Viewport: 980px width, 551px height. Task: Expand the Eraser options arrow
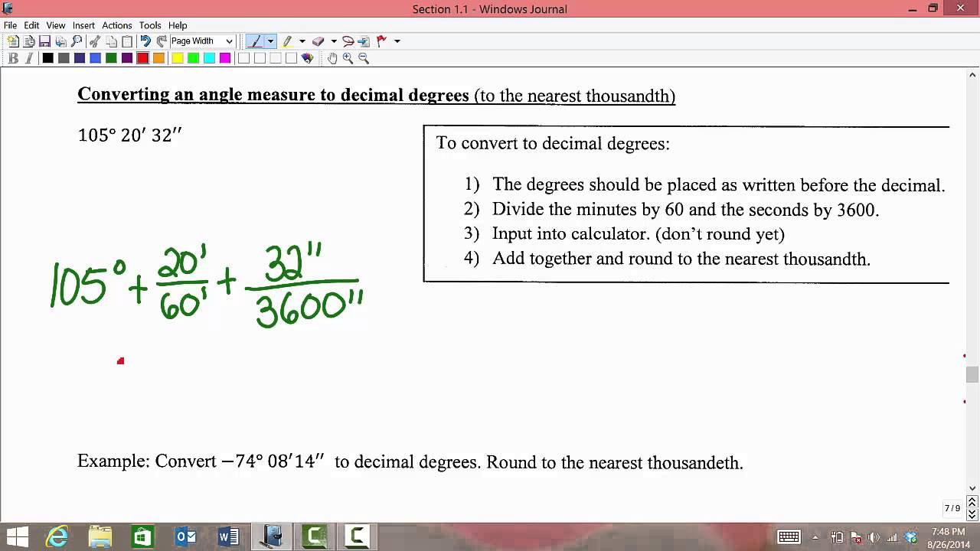[x=334, y=41]
